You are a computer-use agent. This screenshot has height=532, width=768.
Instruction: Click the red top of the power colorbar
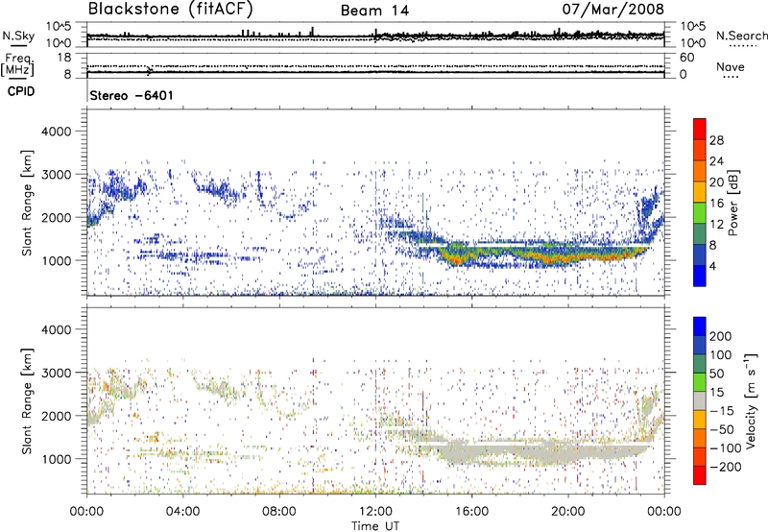tap(700, 129)
